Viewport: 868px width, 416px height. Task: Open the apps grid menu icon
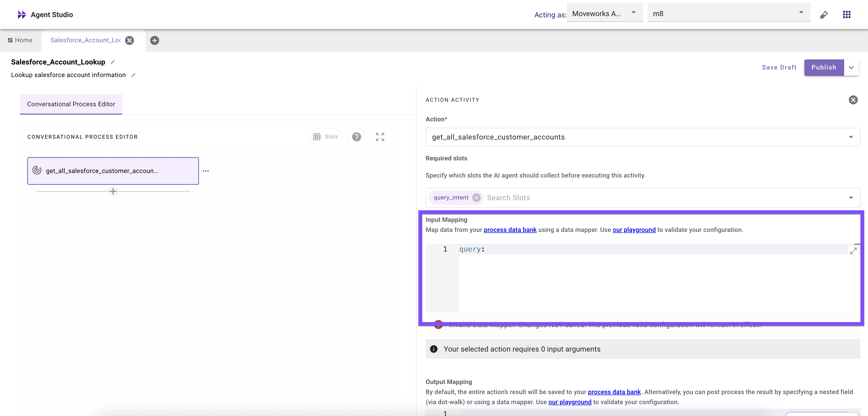[846, 15]
